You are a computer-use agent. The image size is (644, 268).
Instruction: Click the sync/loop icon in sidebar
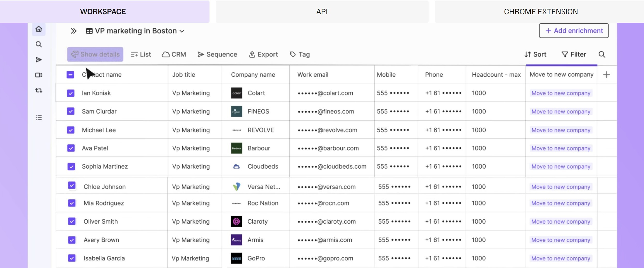(x=39, y=90)
